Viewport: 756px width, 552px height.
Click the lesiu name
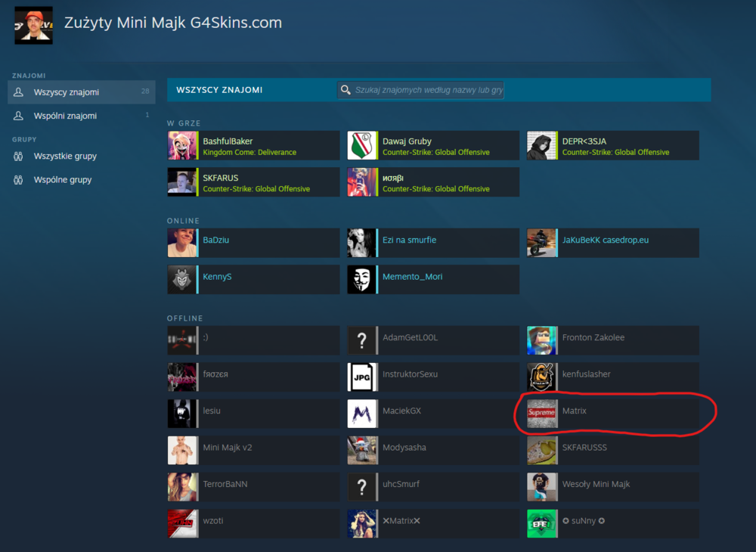click(x=212, y=411)
